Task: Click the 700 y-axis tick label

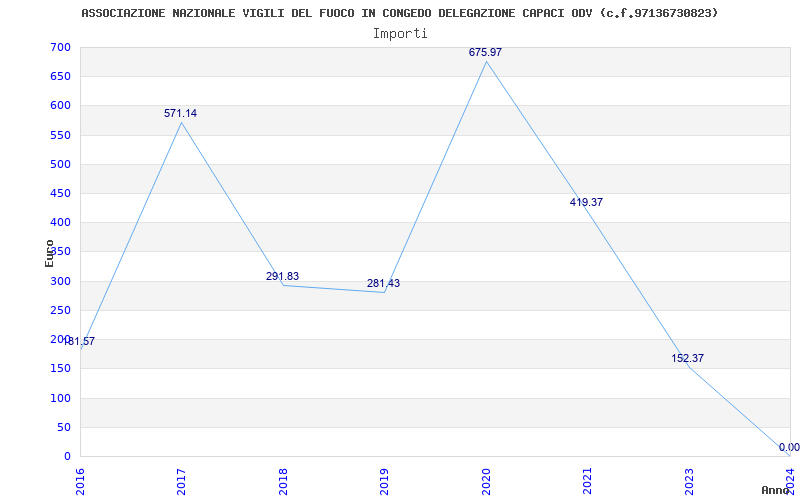Action: tap(60, 47)
